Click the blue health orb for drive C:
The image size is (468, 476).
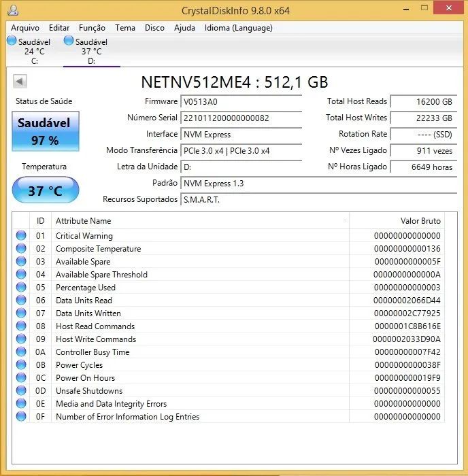pyautogui.click(x=12, y=41)
